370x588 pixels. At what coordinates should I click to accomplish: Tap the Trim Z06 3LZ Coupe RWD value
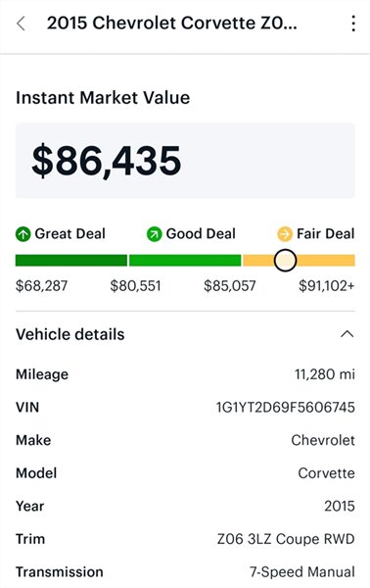click(x=286, y=539)
